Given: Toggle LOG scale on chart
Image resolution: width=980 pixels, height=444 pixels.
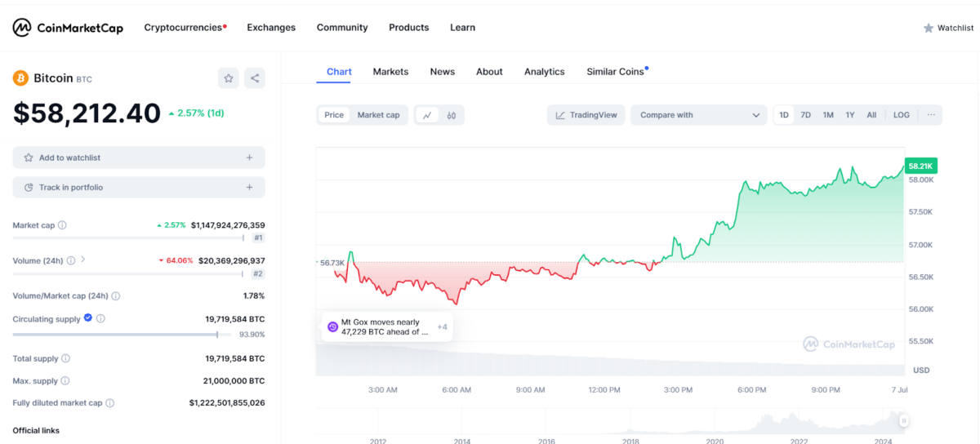Looking at the screenshot, I should click(902, 115).
